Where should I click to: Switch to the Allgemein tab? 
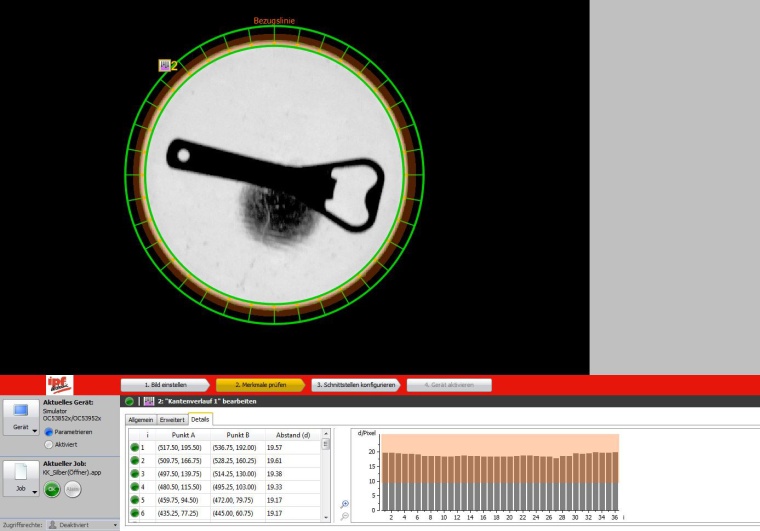point(140,419)
